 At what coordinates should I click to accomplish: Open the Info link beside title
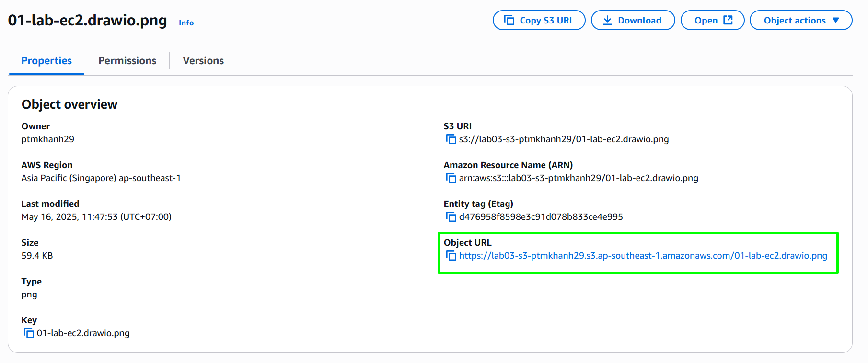pyautogui.click(x=186, y=23)
